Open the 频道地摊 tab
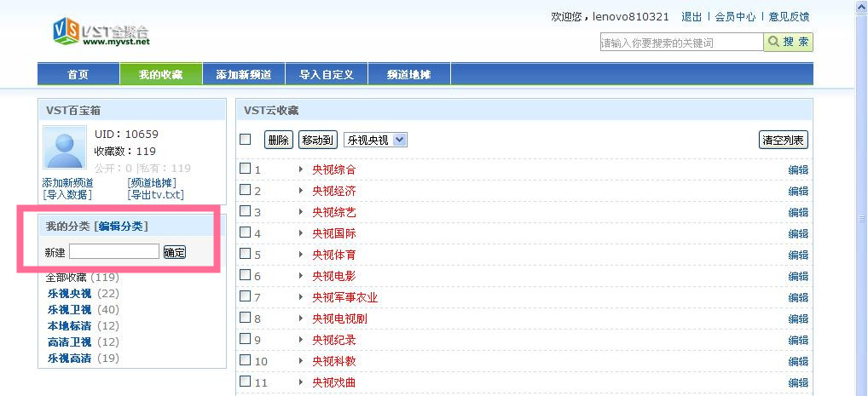Image resolution: width=868 pixels, height=396 pixels. 409,74
